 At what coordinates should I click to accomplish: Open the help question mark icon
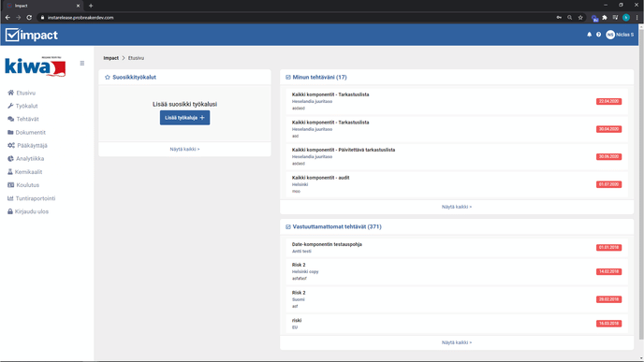click(598, 35)
